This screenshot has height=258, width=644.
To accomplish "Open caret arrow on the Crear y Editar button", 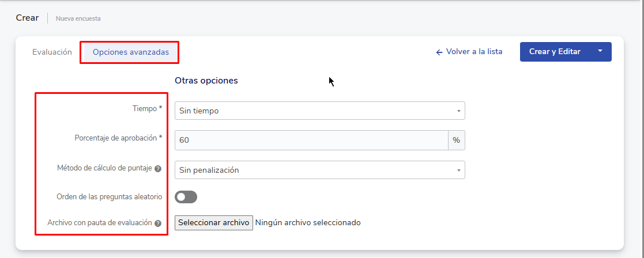I will 600,51.
